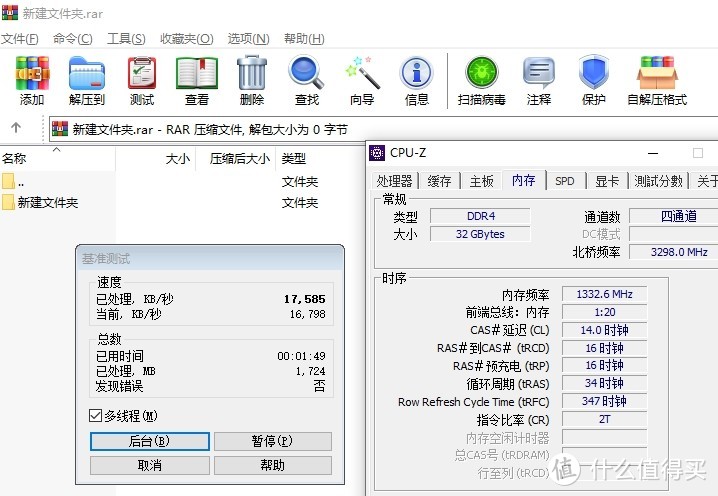Switch to CPU-Z 主板 tab
The image size is (718, 496).
click(481, 181)
